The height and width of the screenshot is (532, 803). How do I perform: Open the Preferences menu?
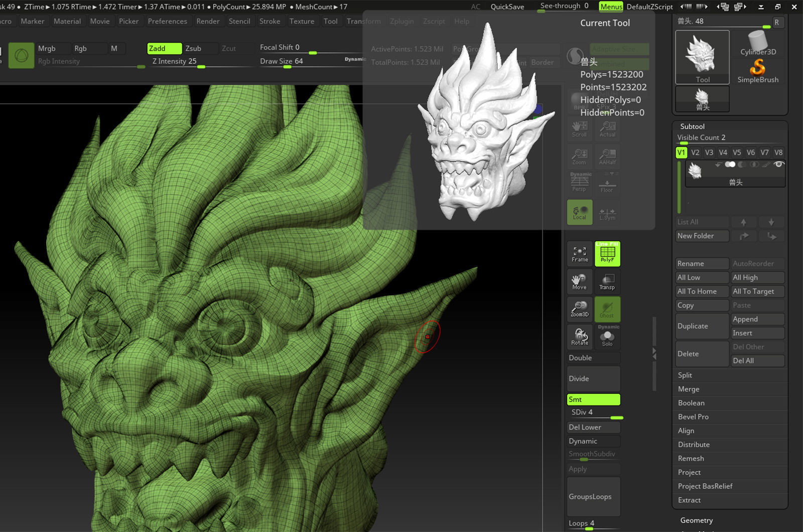[x=167, y=21]
